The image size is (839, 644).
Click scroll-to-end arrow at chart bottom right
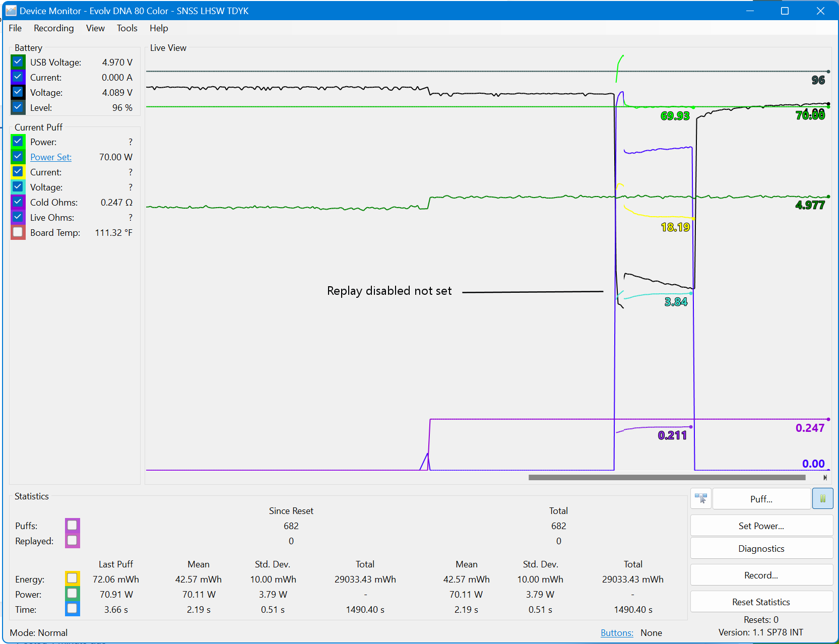pyautogui.click(x=825, y=477)
